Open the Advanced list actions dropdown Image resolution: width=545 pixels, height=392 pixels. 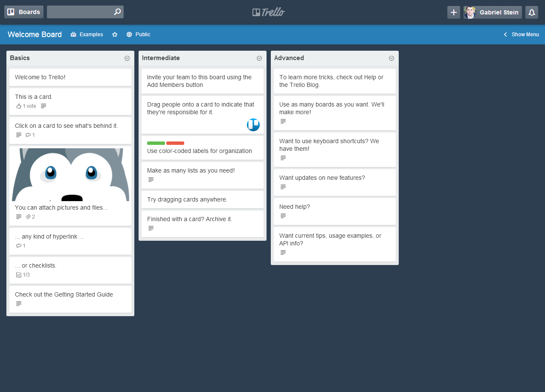391,58
